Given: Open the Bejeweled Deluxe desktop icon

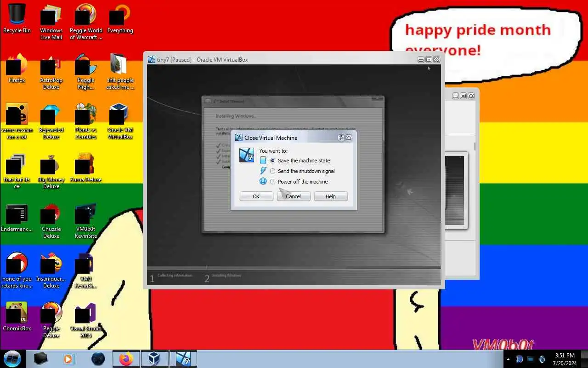Looking at the screenshot, I should (x=51, y=121).
